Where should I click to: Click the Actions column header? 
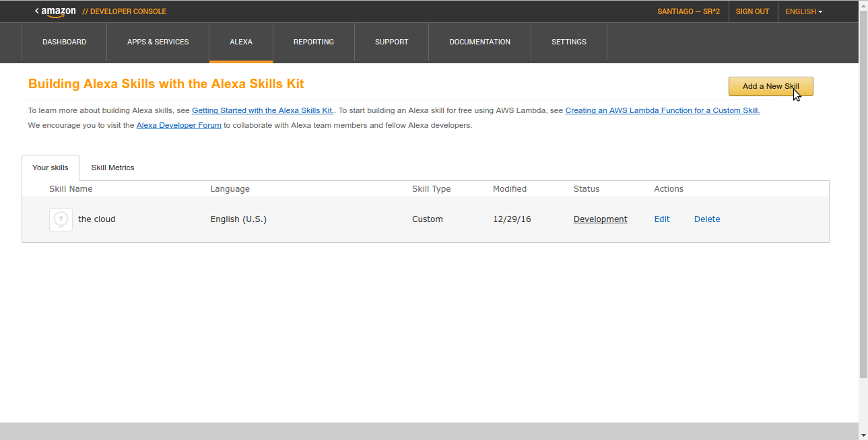(x=669, y=189)
